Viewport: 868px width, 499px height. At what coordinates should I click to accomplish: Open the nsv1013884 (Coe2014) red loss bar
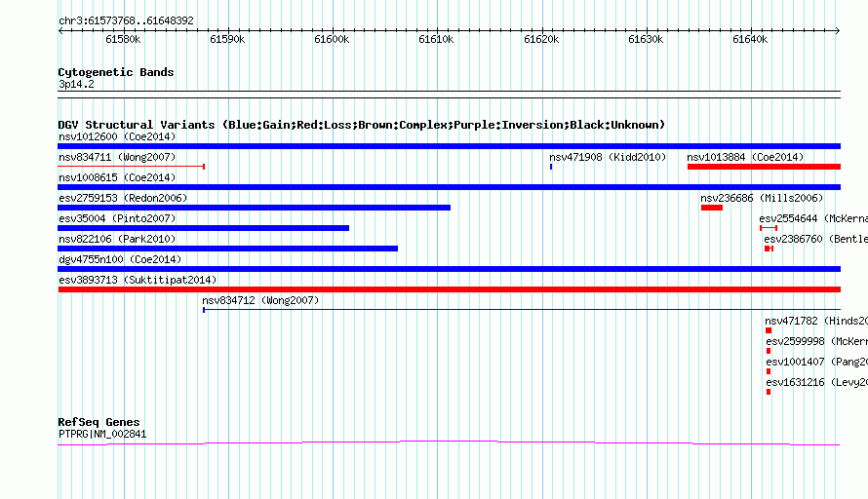764,167
